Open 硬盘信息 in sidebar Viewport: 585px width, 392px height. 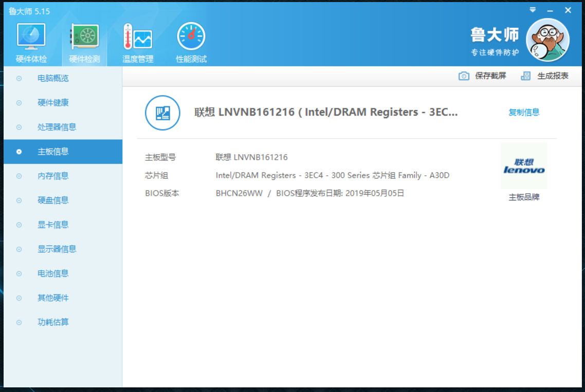click(x=53, y=200)
